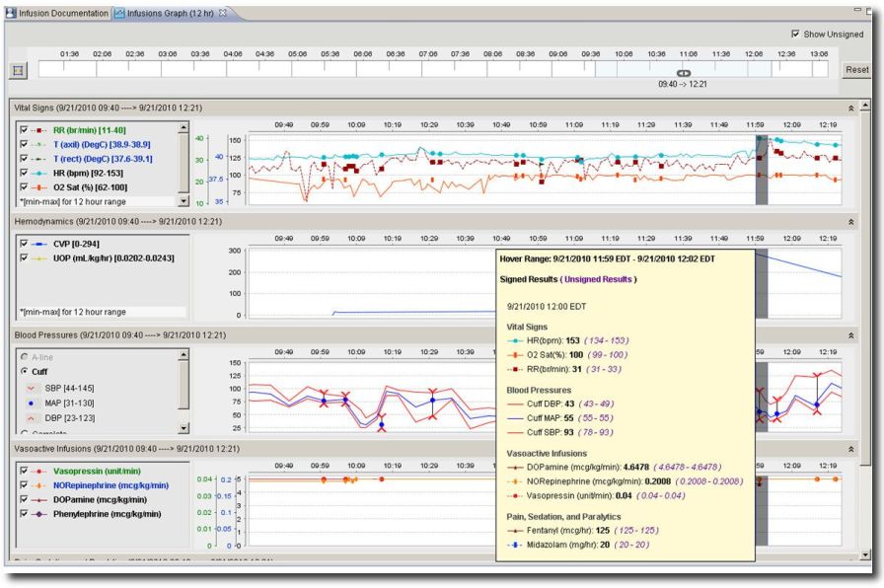Click main panel scrollbar up arrow

(866, 106)
